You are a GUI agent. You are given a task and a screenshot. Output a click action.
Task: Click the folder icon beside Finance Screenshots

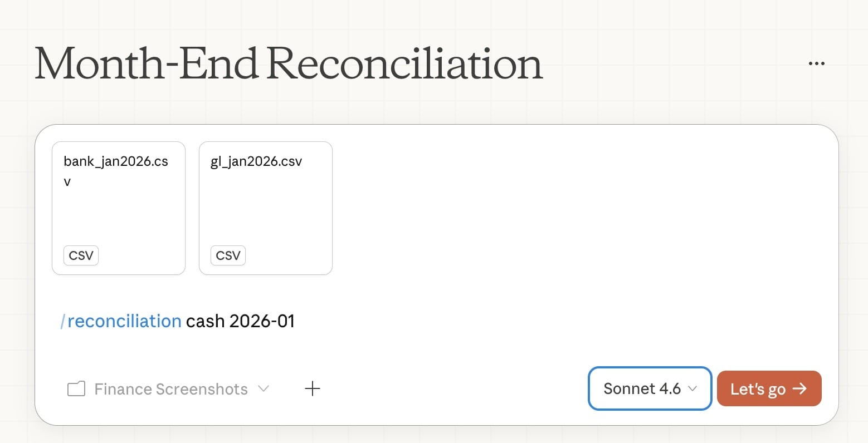pos(76,388)
